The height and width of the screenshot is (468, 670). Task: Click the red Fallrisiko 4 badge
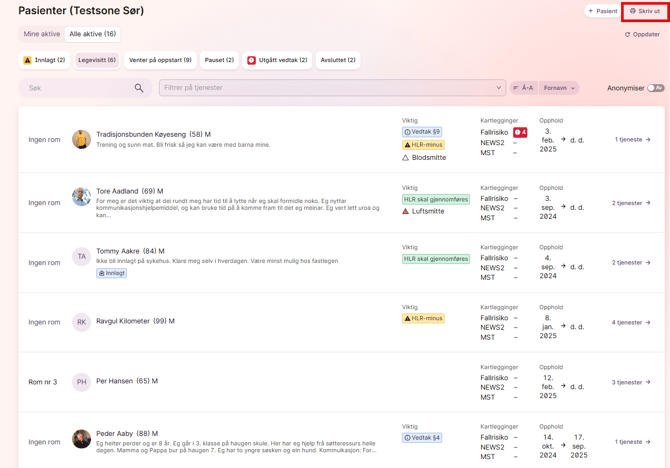pos(520,132)
